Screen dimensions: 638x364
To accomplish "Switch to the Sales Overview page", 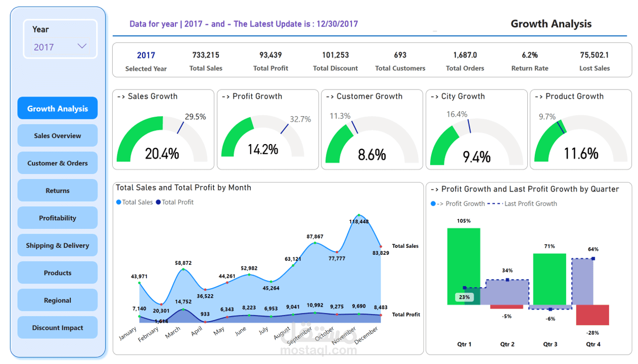I will coord(57,135).
